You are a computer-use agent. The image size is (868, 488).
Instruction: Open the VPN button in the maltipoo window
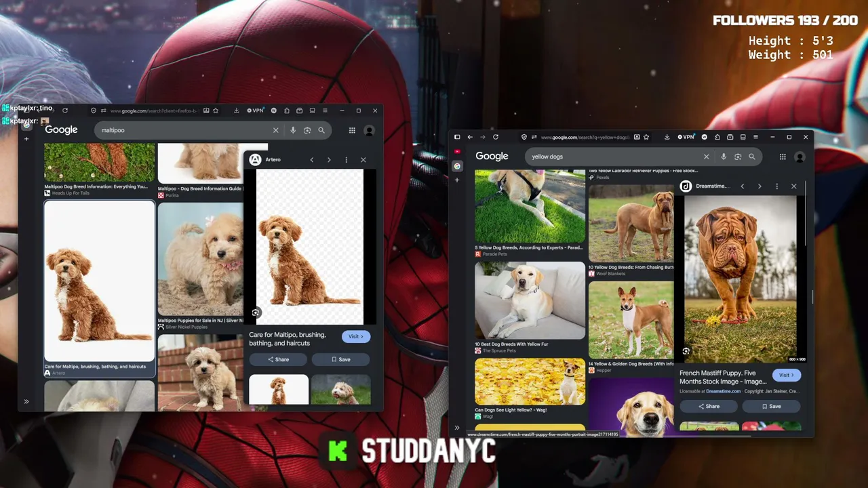(255, 110)
